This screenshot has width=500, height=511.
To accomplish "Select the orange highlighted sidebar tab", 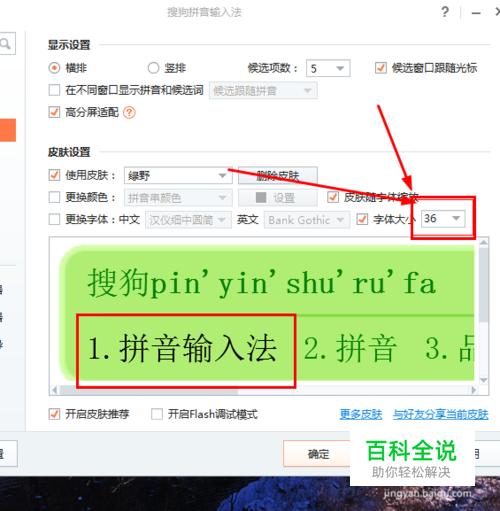I will [x=8, y=130].
